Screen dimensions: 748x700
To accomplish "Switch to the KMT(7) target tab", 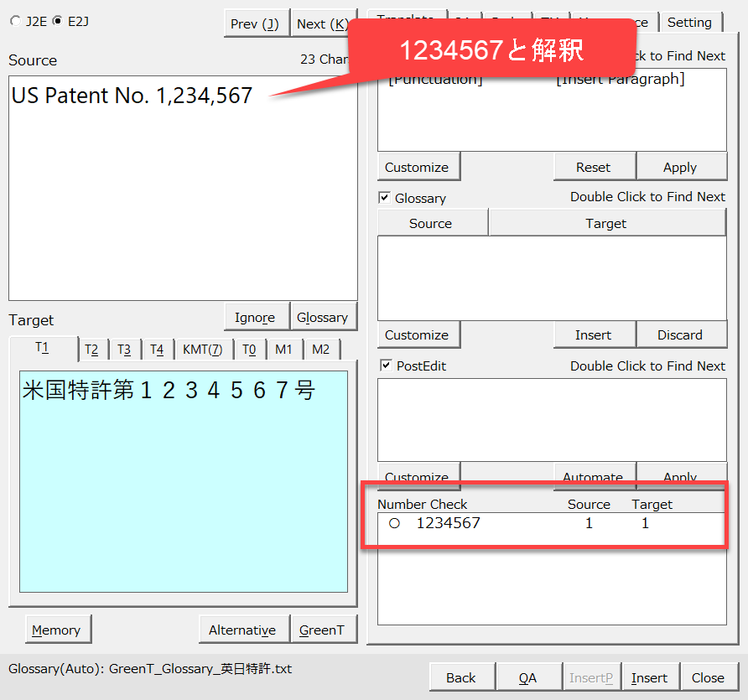I will 202,350.
